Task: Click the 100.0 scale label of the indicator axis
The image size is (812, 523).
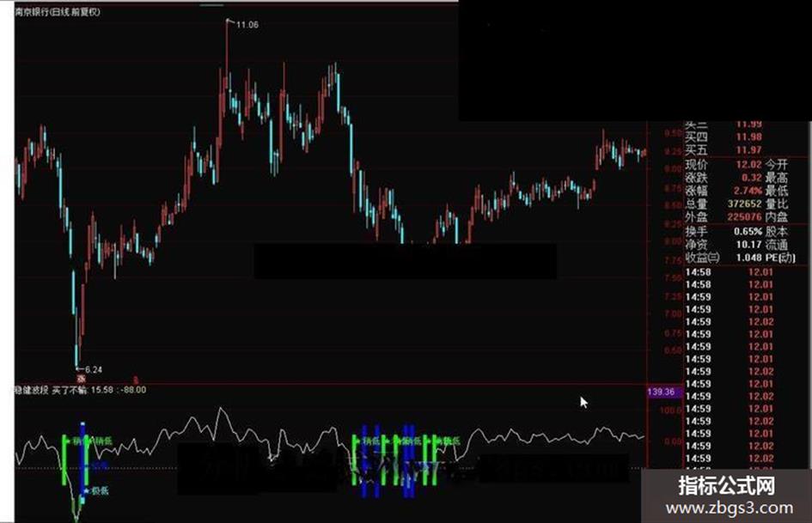Action: pyautogui.click(x=670, y=410)
